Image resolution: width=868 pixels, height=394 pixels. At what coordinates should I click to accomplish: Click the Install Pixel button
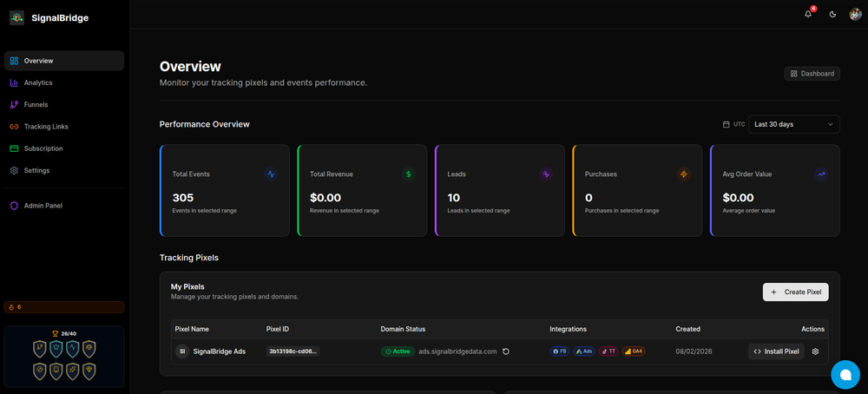(x=776, y=351)
